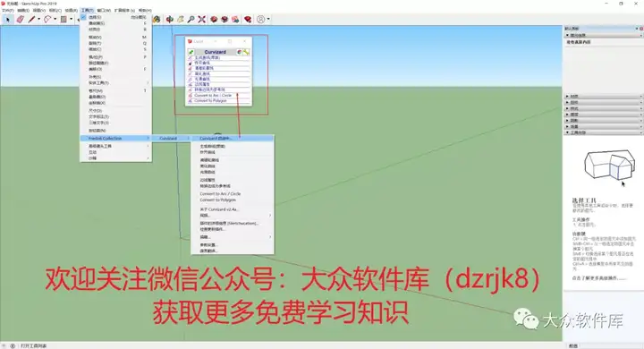The width and height of the screenshot is (644, 349).
Task: Pick the pink Eraser tool in toolbar
Action: (20, 20)
